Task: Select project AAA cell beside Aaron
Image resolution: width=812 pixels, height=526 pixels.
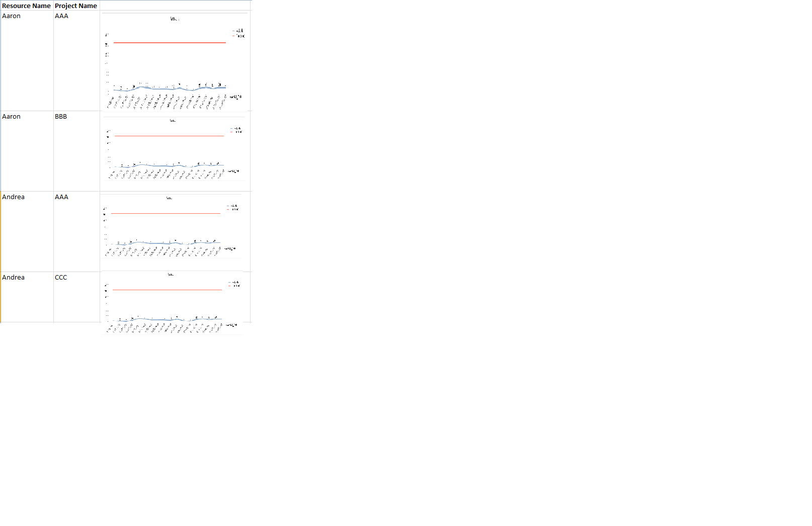Action: click(x=76, y=61)
